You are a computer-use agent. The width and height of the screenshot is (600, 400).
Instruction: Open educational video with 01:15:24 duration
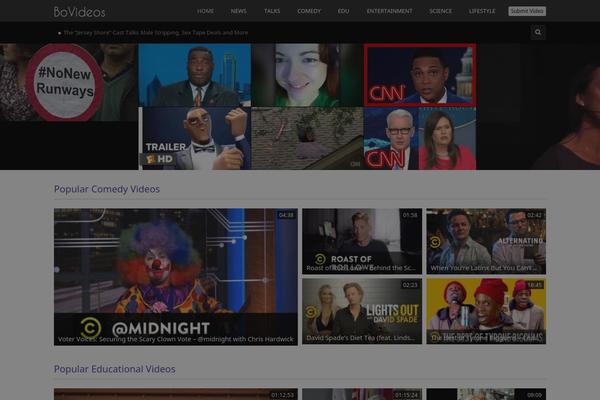tap(362, 394)
